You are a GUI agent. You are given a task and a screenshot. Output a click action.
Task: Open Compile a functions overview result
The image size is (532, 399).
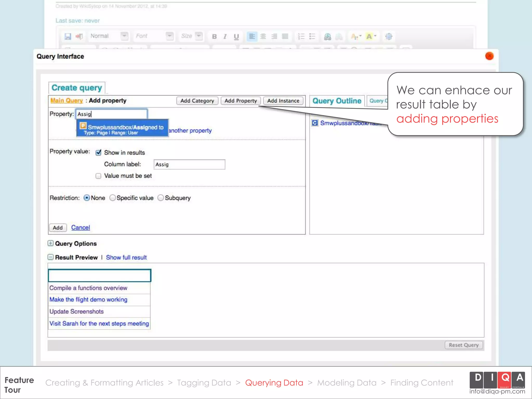[88, 288]
